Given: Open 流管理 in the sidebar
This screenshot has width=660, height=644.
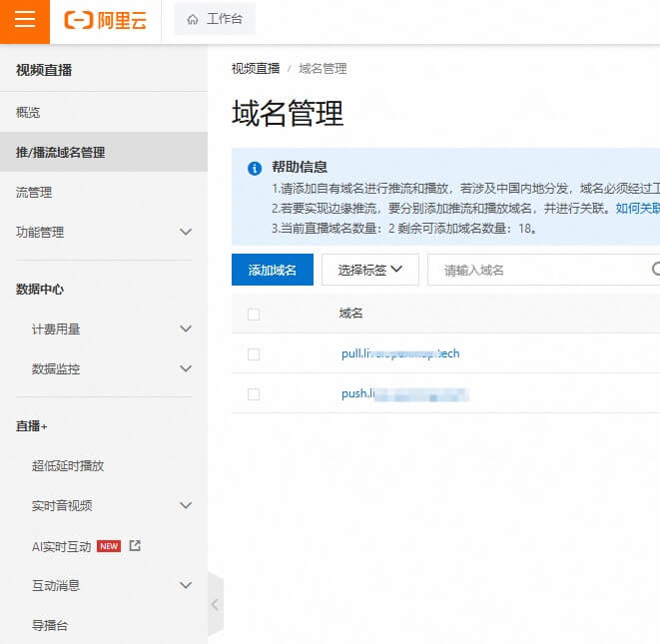Looking at the screenshot, I should 34,192.
